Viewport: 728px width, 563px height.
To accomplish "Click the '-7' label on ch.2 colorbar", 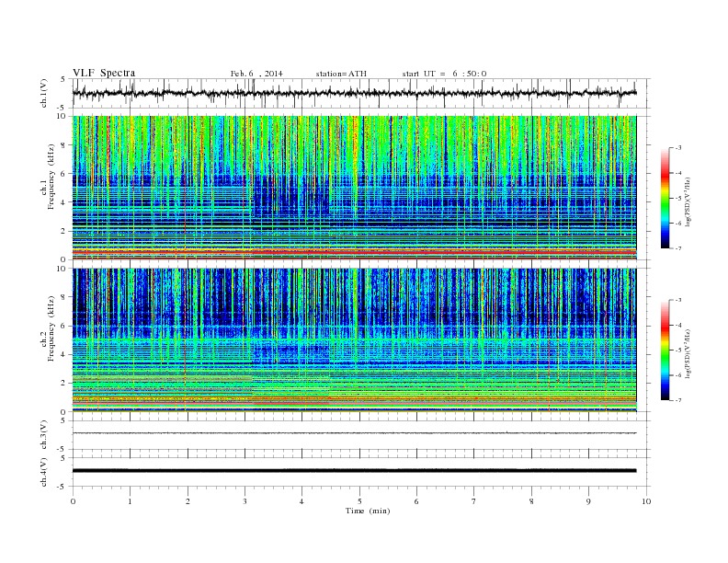I will [677, 400].
